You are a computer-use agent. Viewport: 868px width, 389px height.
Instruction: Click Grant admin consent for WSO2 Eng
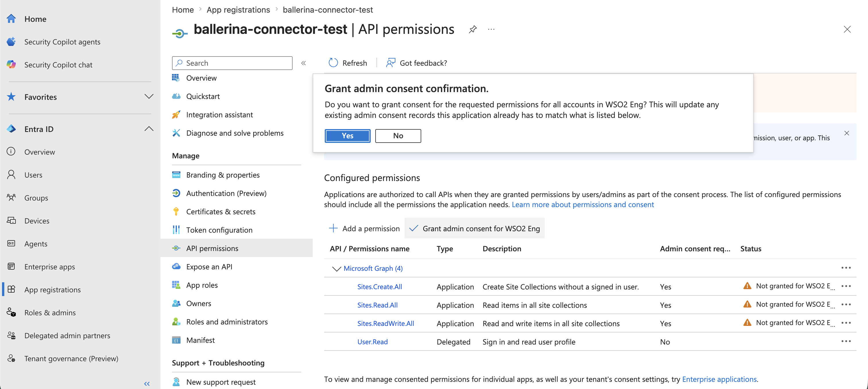pos(474,229)
